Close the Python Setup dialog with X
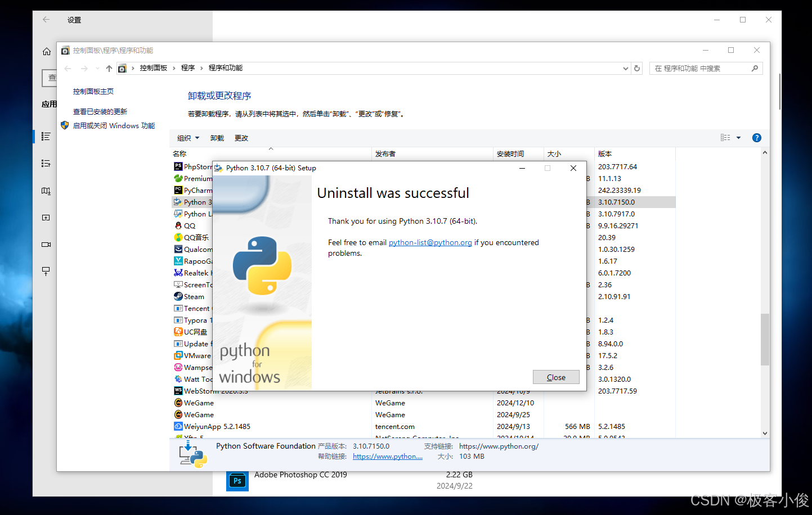The height and width of the screenshot is (515, 812). pos(573,168)
